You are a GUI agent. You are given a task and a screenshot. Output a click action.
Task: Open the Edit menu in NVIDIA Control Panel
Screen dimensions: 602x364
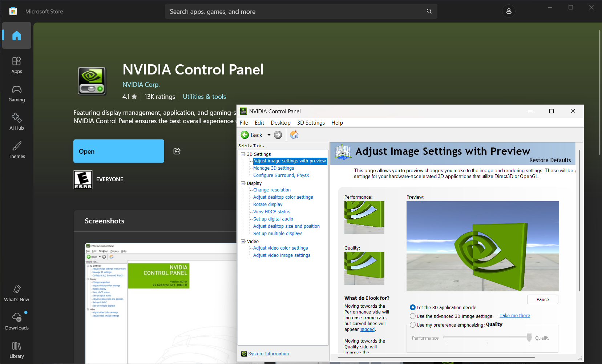(259, 123)
